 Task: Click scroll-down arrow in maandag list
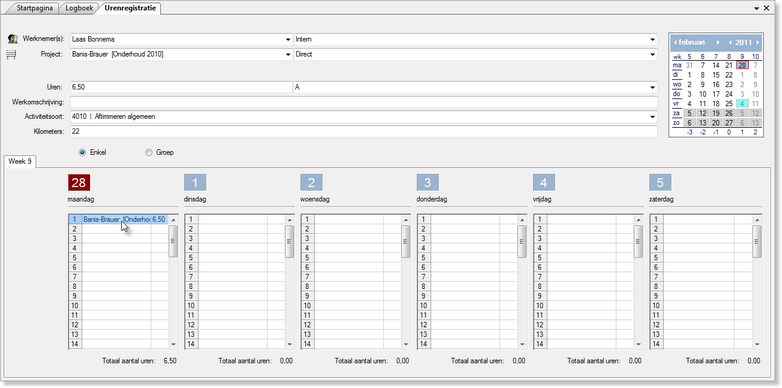point(174,344)
